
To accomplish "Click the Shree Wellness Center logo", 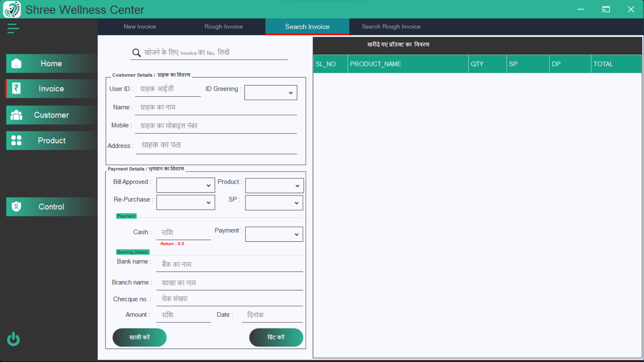I will click(12, 9).
